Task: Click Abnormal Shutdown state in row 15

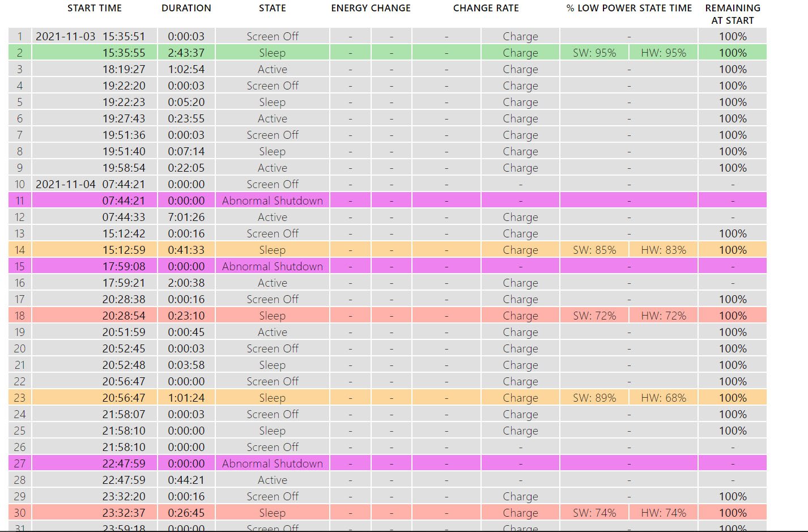Action: click(x=272, y=266)
